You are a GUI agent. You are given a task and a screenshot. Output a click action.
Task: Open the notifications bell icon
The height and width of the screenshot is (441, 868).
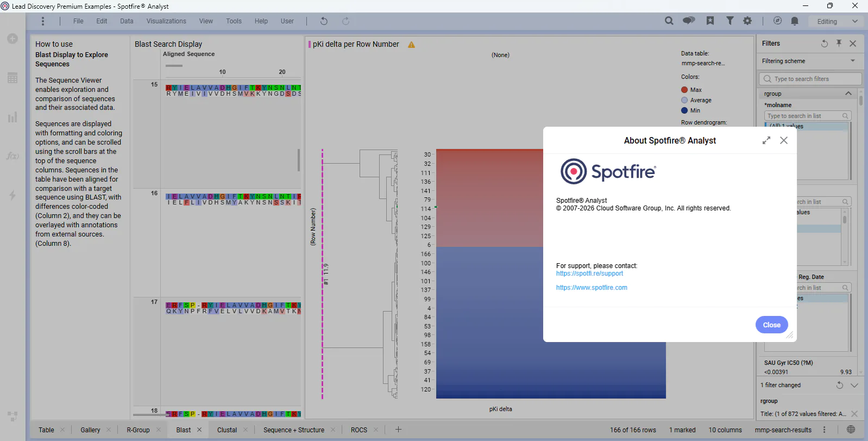point(795,21)
